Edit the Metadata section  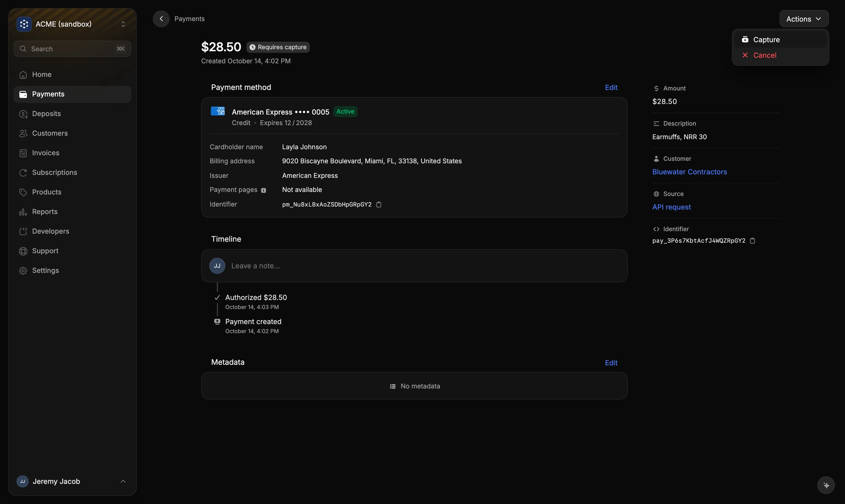pyautogui.click(x=611, y=363)
